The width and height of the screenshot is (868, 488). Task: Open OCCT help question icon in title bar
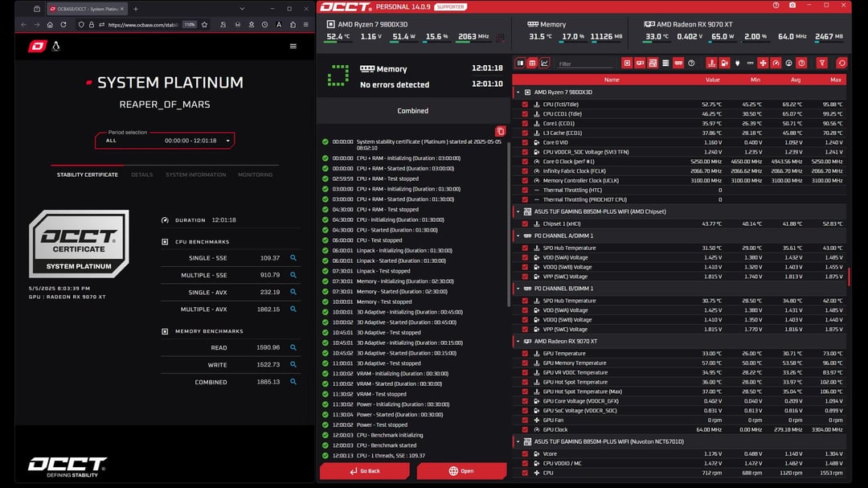click(776, 6)
